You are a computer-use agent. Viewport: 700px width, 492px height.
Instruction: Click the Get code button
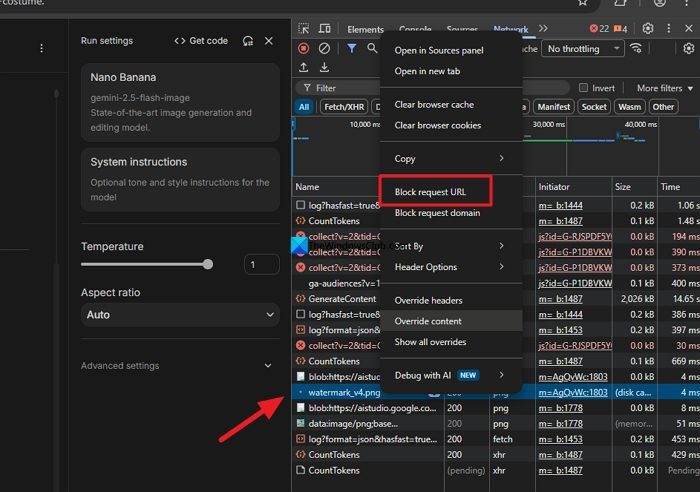click(x=200, y=41)
